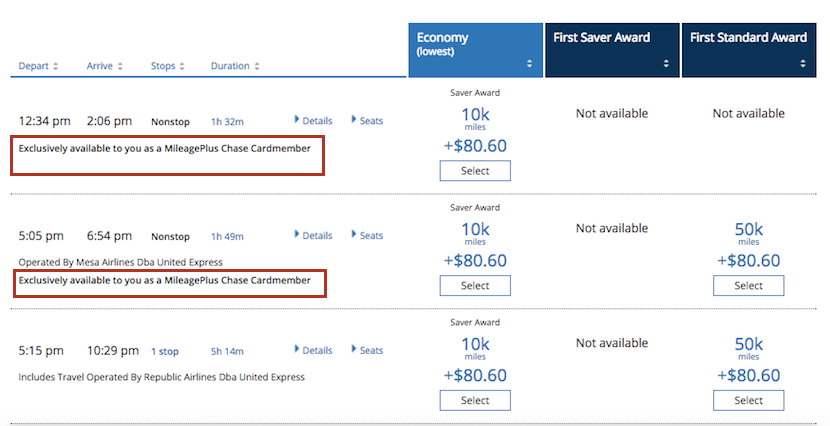Select Economy award for 5:05 pm flight
This screenshot has height=426, width=830.
coord(475,286)
